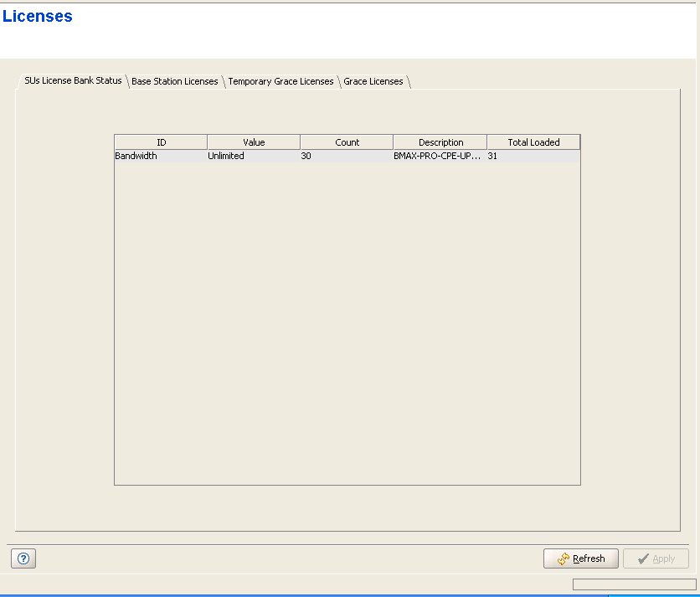This screenshot has height=597, width=700.
Task: Click the help question mark icon
Action: [23, 559]
